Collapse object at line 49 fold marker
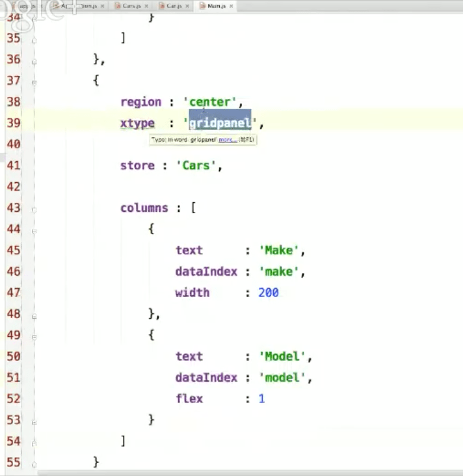463x476 pixels. point(34,337)
